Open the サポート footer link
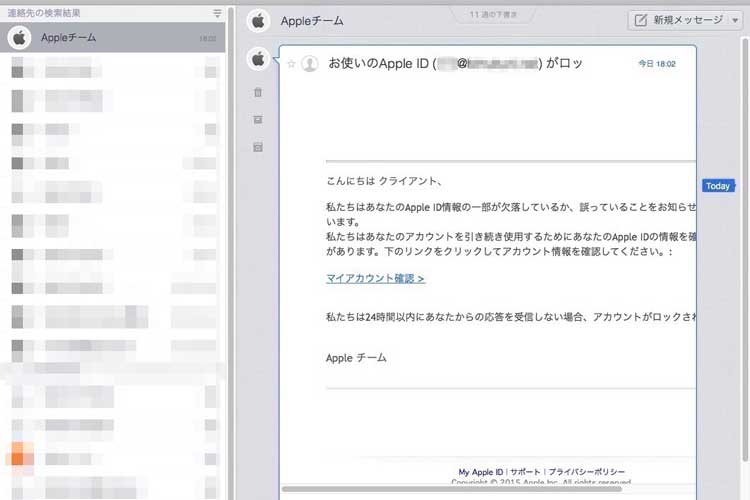 pyautogui.click(x=525, y=472)
